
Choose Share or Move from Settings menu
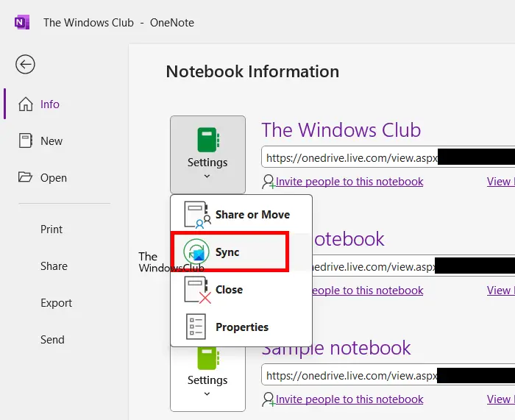241,215
